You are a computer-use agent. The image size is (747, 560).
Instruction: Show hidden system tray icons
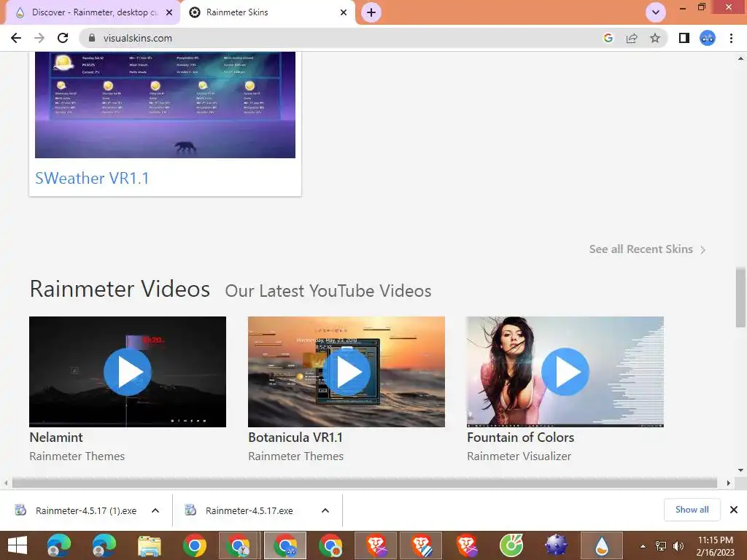coord(643,546)
